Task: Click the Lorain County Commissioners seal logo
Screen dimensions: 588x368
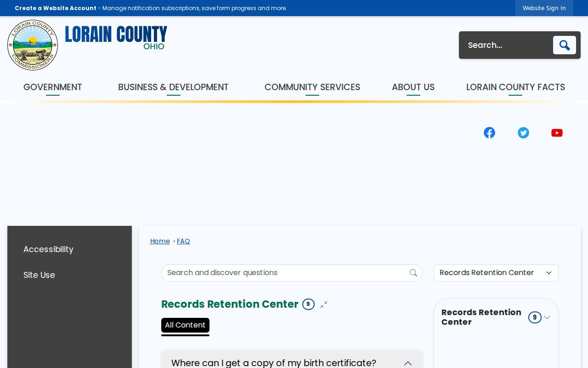Action: pyautogui.click(x=33, y=45)
